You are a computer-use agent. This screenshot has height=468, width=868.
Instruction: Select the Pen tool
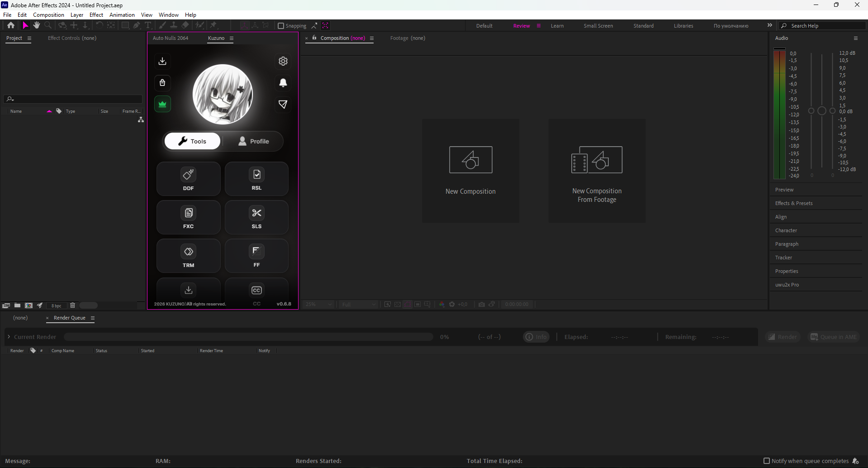pyautogui.click(x=136, y=25)
